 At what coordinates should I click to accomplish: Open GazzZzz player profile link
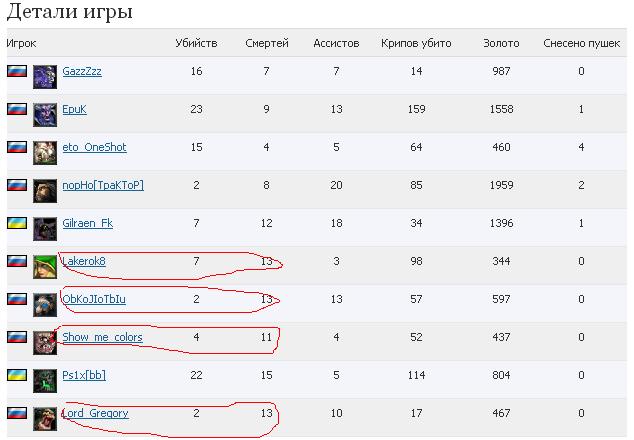[x=82, y=71]
